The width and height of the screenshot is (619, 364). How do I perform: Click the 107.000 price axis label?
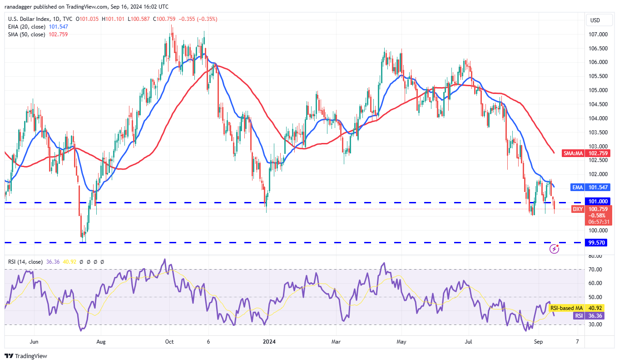pos(598,34)
